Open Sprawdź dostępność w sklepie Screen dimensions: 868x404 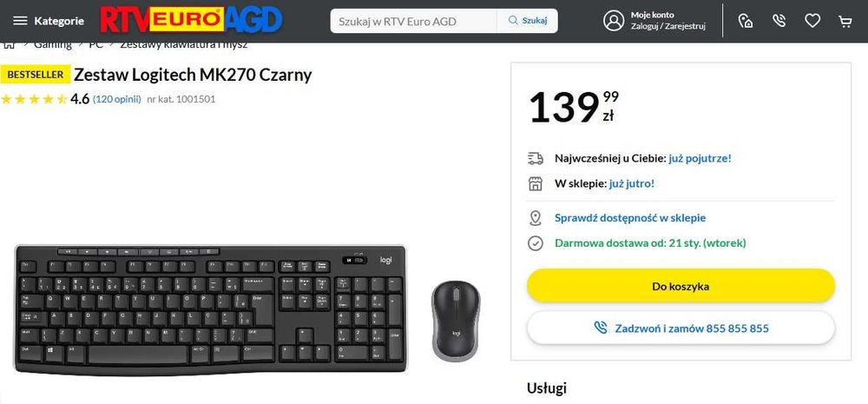[630, 218]
